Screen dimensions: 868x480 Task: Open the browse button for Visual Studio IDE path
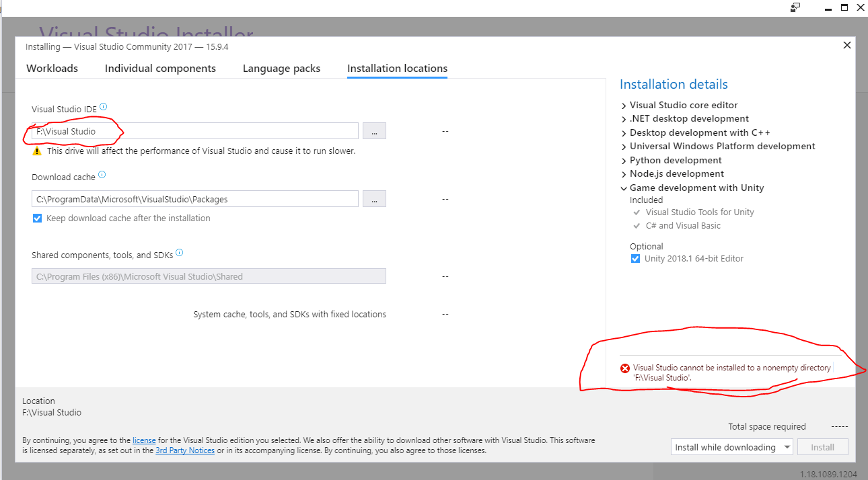pyautogui.click(x=374, y=130)
